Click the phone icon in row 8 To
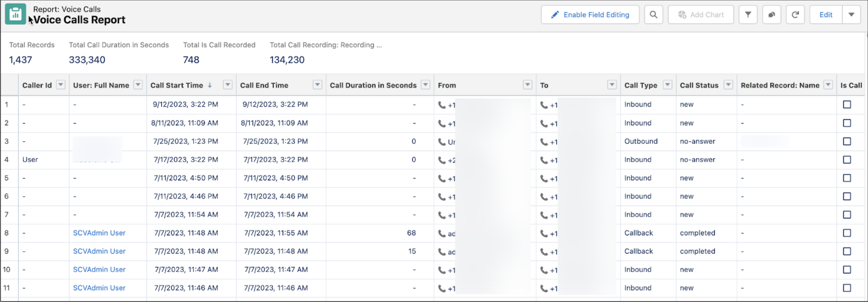The width and height of the screenshot is (868, 302). point(544,233)
